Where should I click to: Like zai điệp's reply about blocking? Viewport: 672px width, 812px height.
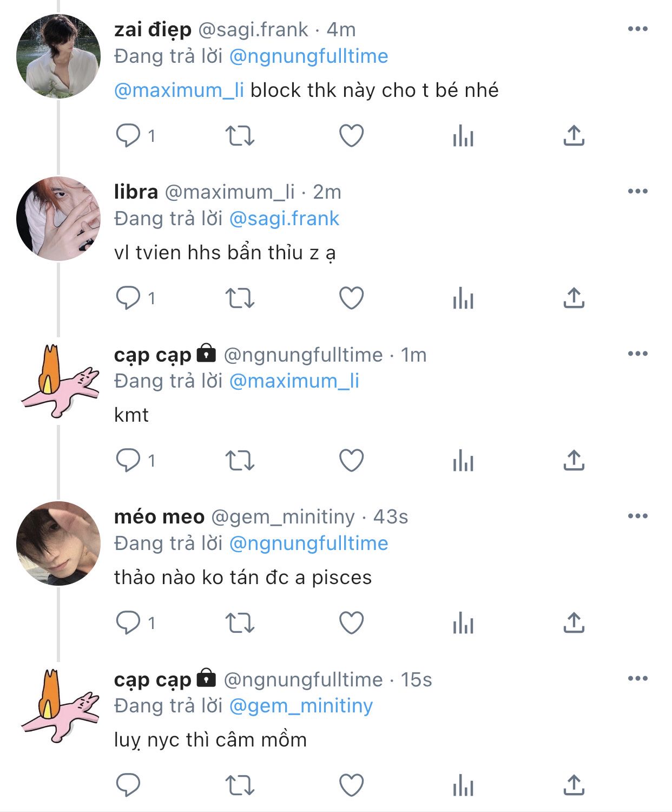(351, 136)
